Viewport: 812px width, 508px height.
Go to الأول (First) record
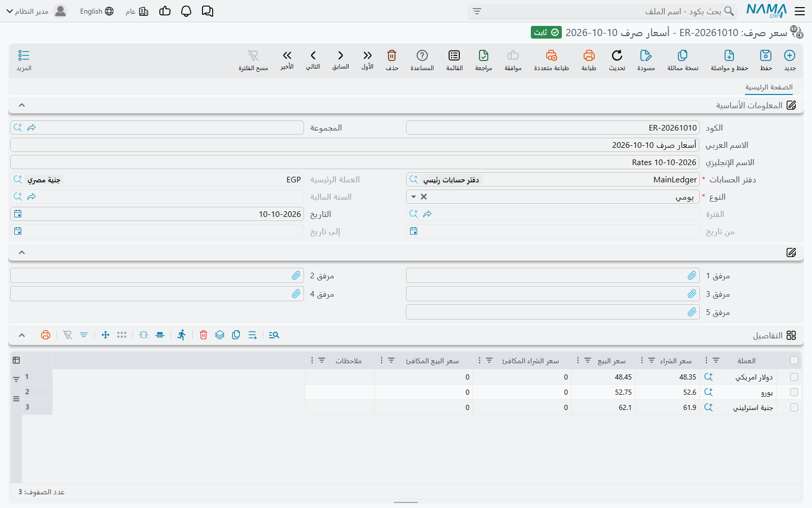click(x=367, y=55)
